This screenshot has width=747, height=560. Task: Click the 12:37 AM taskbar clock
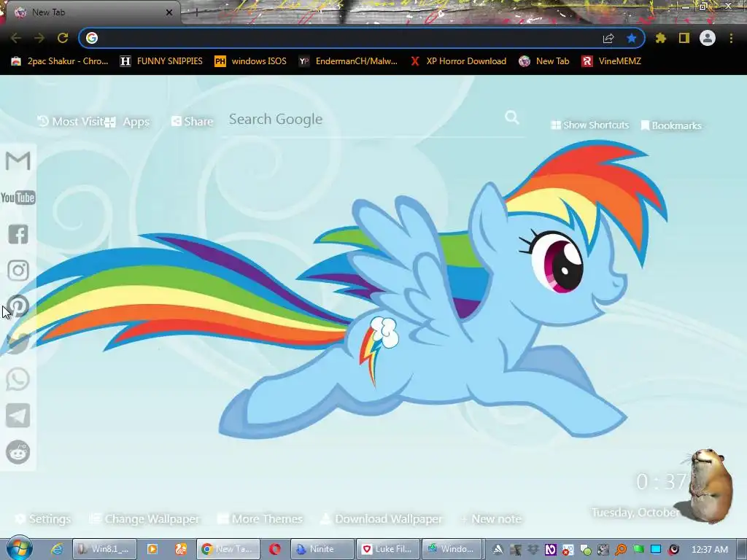point(709,550)
